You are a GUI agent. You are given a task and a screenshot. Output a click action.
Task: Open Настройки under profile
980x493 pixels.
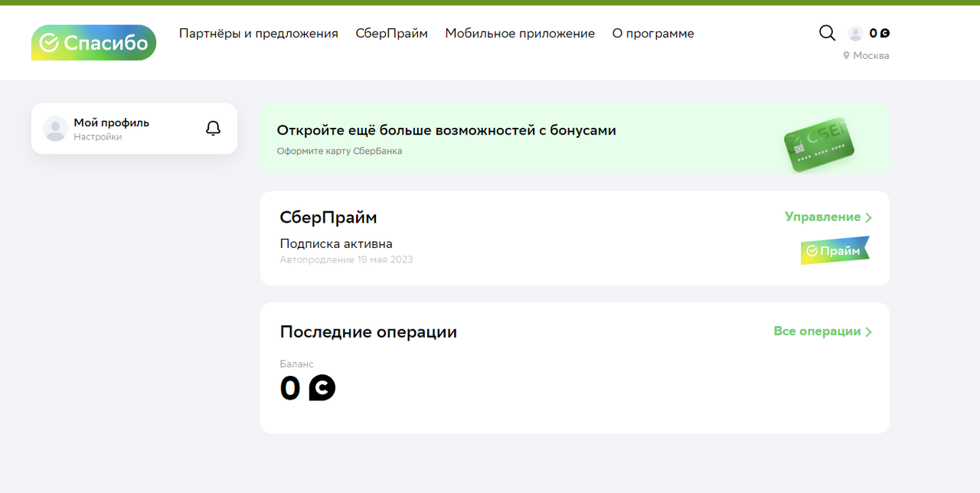coord(98,137)
